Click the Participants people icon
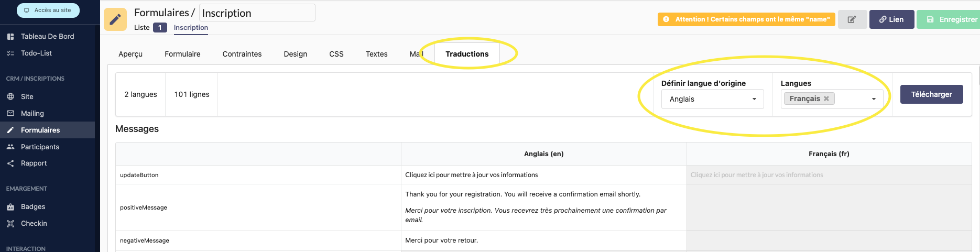The image size is (980, 252). click(10, 147)
